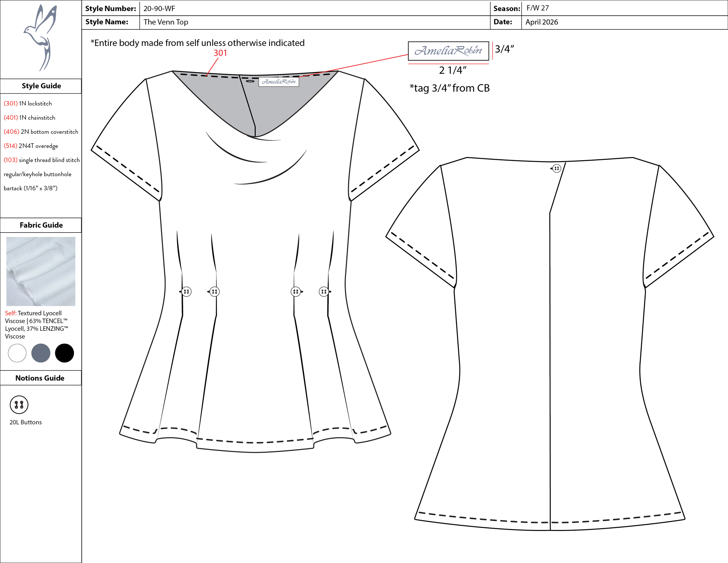Click the small AmeliaRobin label inside the neckline
Image resolution: width=728 pixels, height=563 pixels.
(x=279, y=82)
